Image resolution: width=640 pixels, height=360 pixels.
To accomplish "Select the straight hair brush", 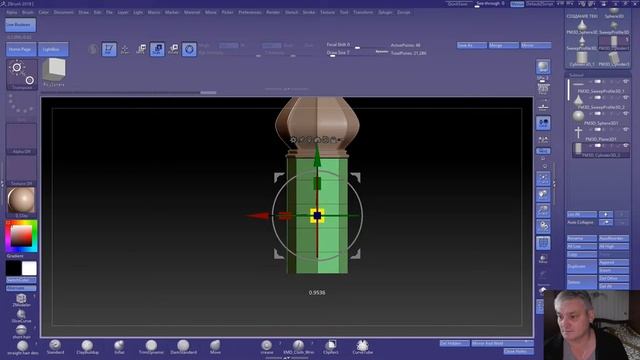I will point(22,348).
